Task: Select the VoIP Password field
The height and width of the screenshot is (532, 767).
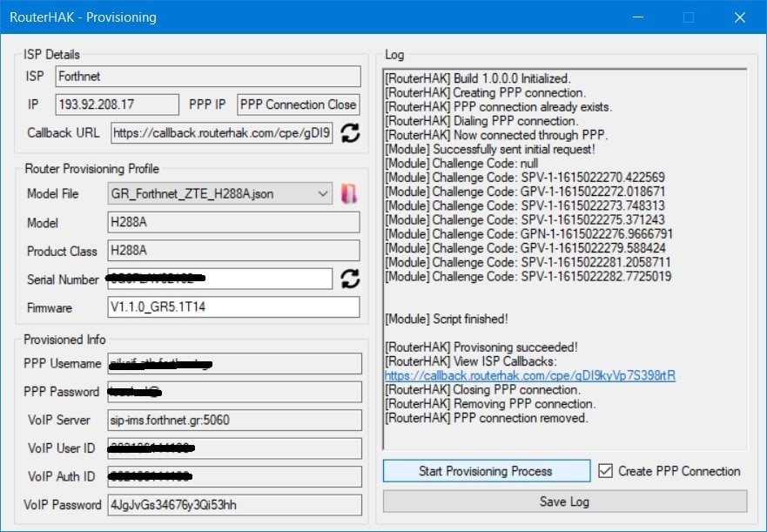Action: tap(234, 505)
